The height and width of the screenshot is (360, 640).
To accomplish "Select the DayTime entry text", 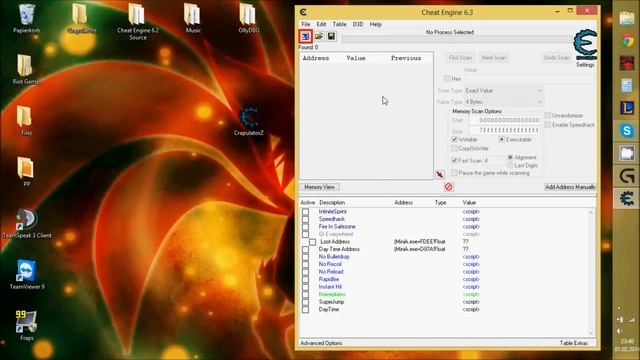I will pos(329,309).
